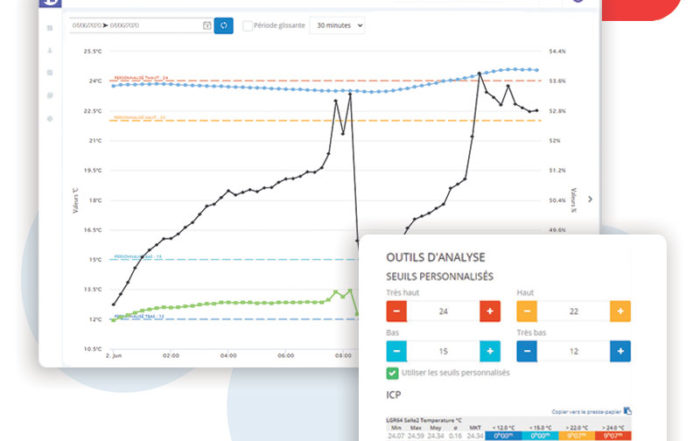
Task: Decrease the Très bas threshold with blue minus
Action: 527,351
